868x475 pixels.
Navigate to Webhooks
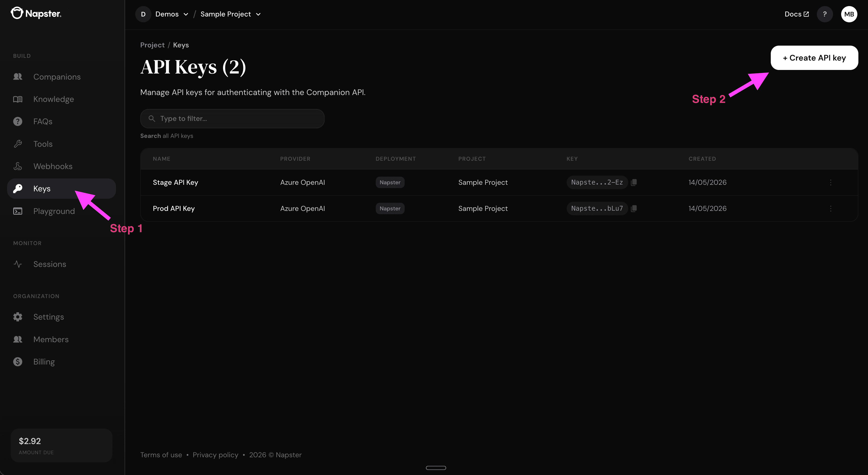click(x=53, y=166)
